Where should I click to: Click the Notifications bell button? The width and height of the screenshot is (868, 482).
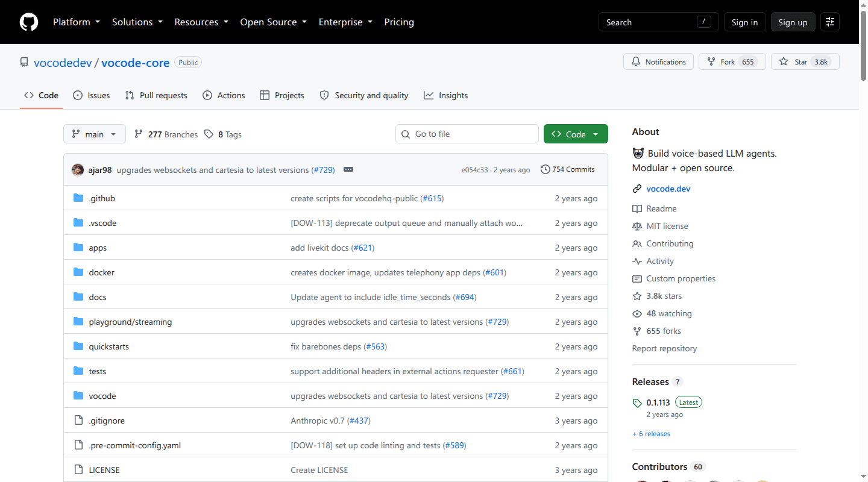pos(658,61)
